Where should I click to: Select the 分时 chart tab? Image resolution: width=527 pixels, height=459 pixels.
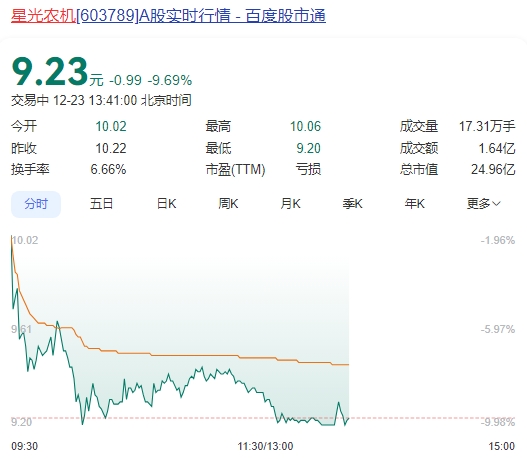coord(36,204)
